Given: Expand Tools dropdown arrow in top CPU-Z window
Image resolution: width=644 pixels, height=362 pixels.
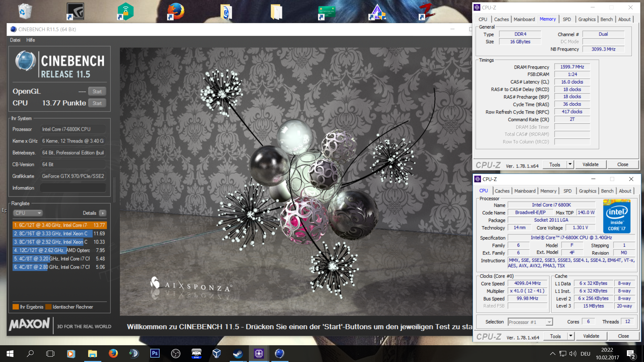Looking at the screenshot, I should click(570, 165).
